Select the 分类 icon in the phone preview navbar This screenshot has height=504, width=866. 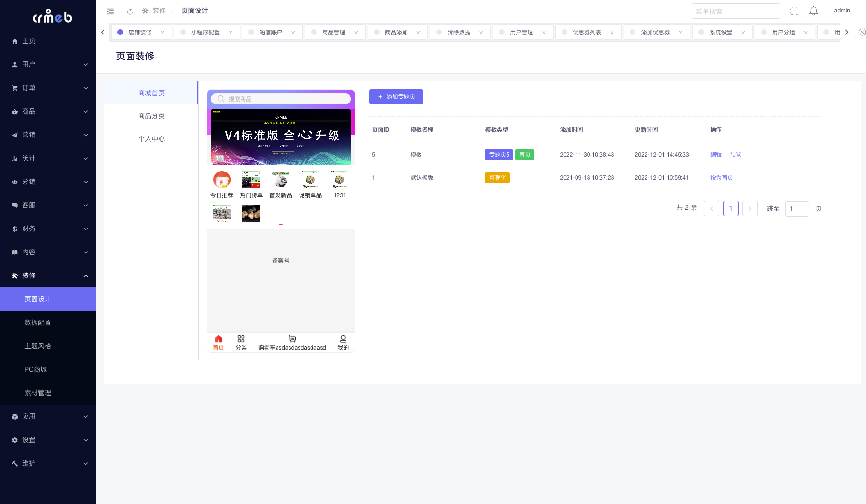tap(241, 338)
